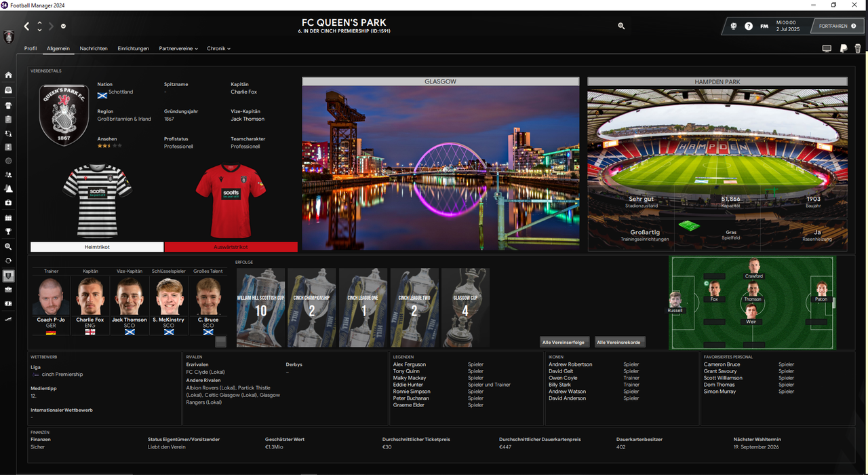This screenshot has width=868, height=475.
Task: Open the trophy competitions icon in the sidebar
Action: (8, 232)
